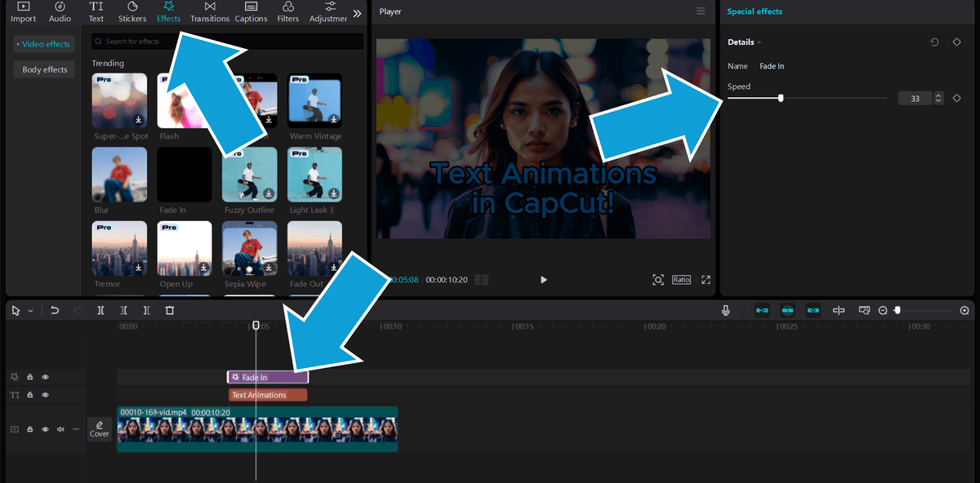The height and width of the screenshot is (483, 980).
Task: Select the Effects tab
Action: (x=169, y=12)
